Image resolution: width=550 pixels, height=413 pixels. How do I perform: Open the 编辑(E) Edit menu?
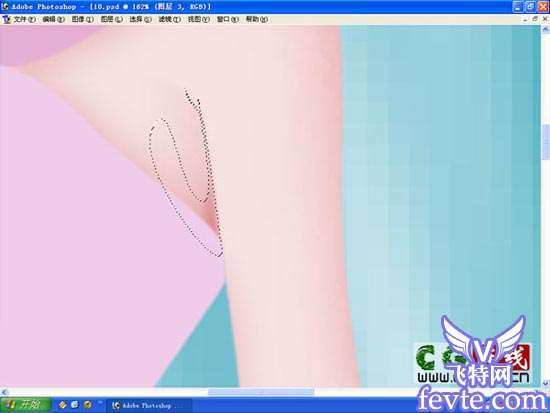53,19
